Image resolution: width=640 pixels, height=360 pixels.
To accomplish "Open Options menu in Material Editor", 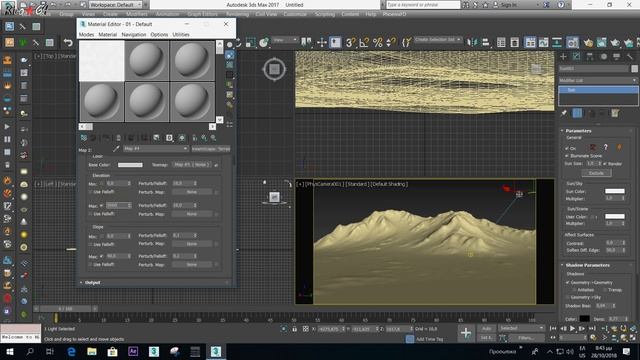I will pos(159,35).
